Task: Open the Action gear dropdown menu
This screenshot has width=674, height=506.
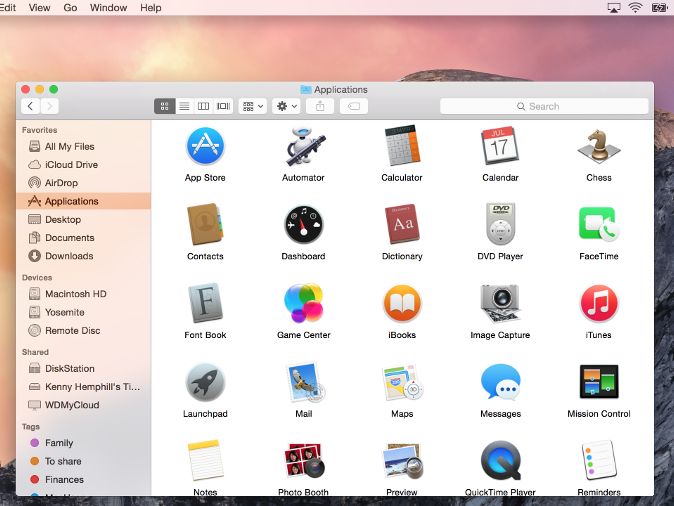Action: (x=287, y=106)
